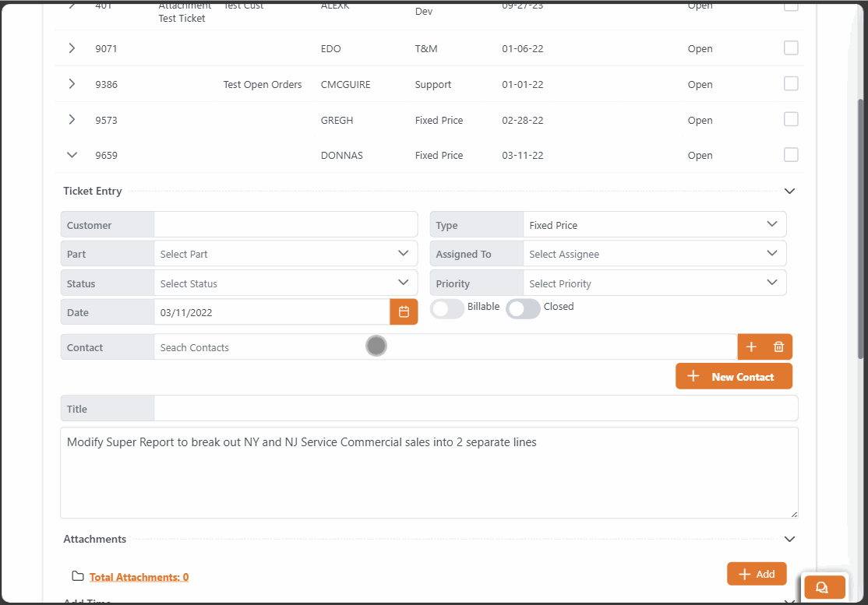Click the New Contact button
868x605 pixels.
point(733,375)
